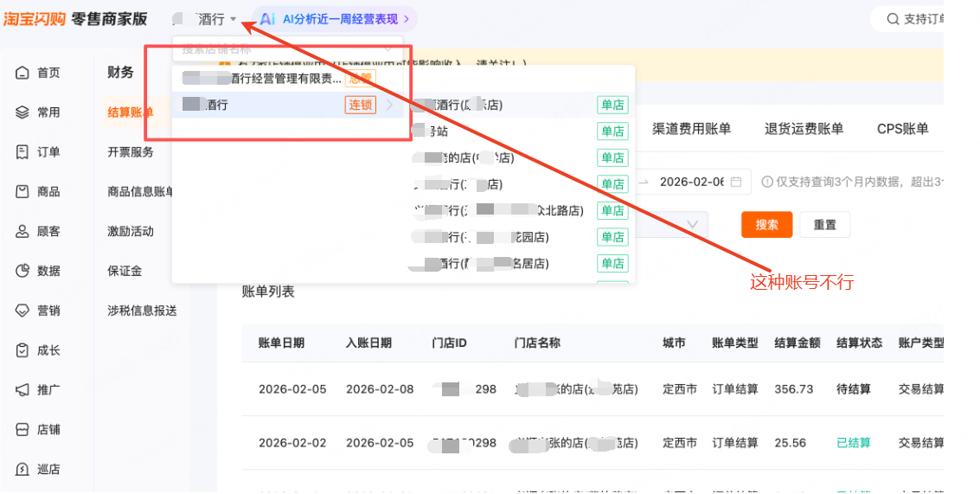This screenshot has height=494, width=980.
Task: Open 结算账单 in the 财务 menu
Action: (x=131, y=112)
